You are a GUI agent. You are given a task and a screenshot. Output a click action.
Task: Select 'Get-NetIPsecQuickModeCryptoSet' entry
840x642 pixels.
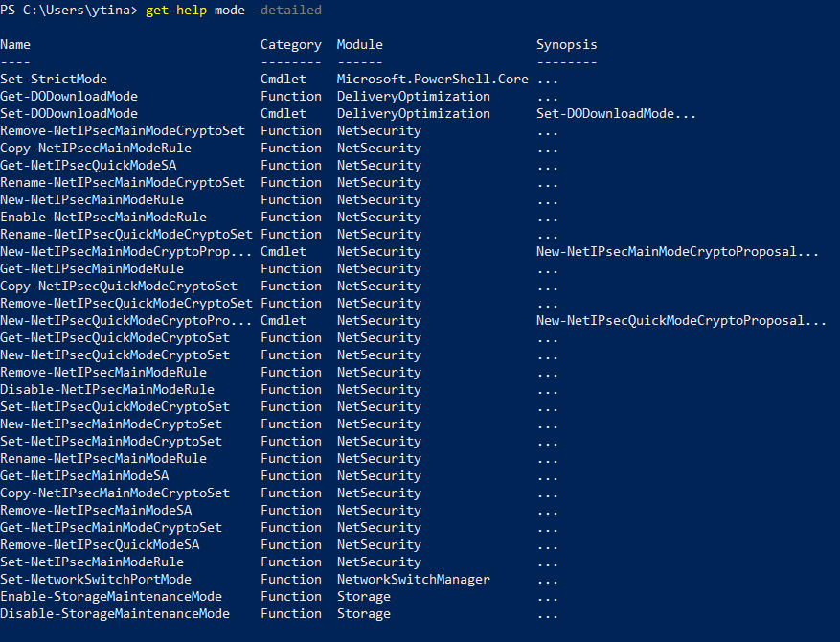pos(115,338)
